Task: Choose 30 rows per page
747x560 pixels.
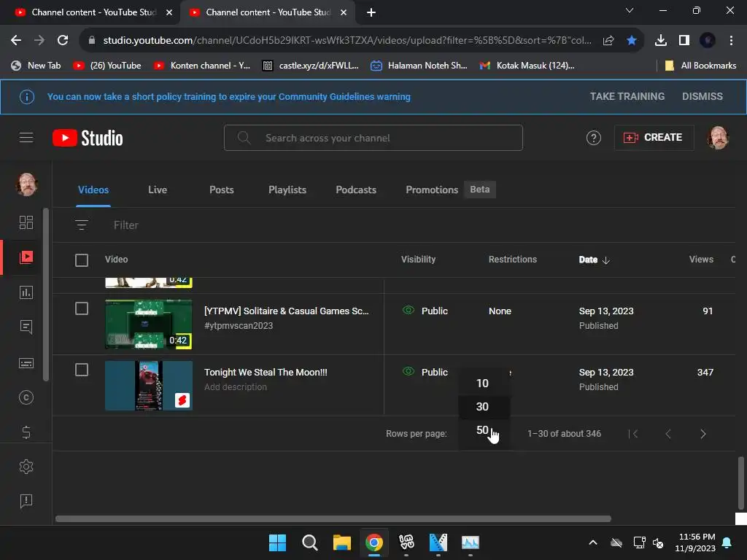Action: point(483,407)
